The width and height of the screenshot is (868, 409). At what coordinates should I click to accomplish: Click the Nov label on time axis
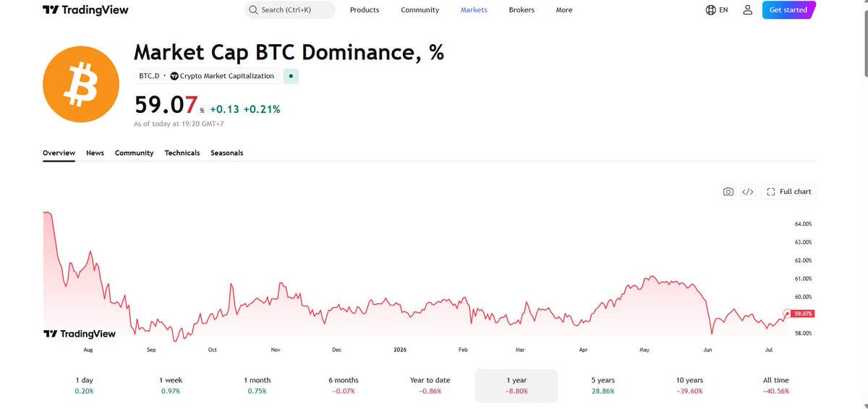click(x=276, y=350)
